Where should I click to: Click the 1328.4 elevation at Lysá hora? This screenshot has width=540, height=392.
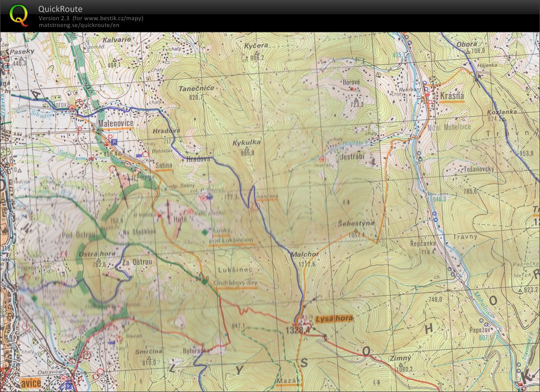click(298, 330)
